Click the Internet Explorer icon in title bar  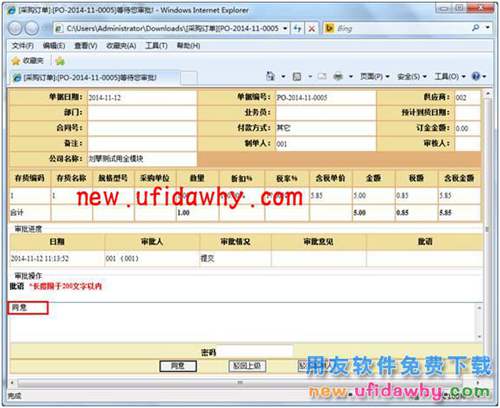click(x=12, y=10)
